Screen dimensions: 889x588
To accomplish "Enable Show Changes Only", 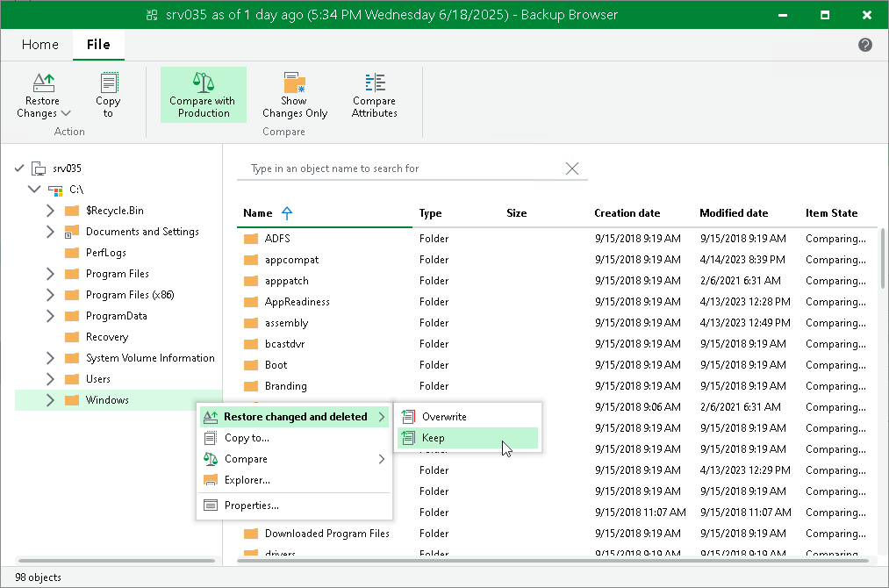I will point(295,95).
